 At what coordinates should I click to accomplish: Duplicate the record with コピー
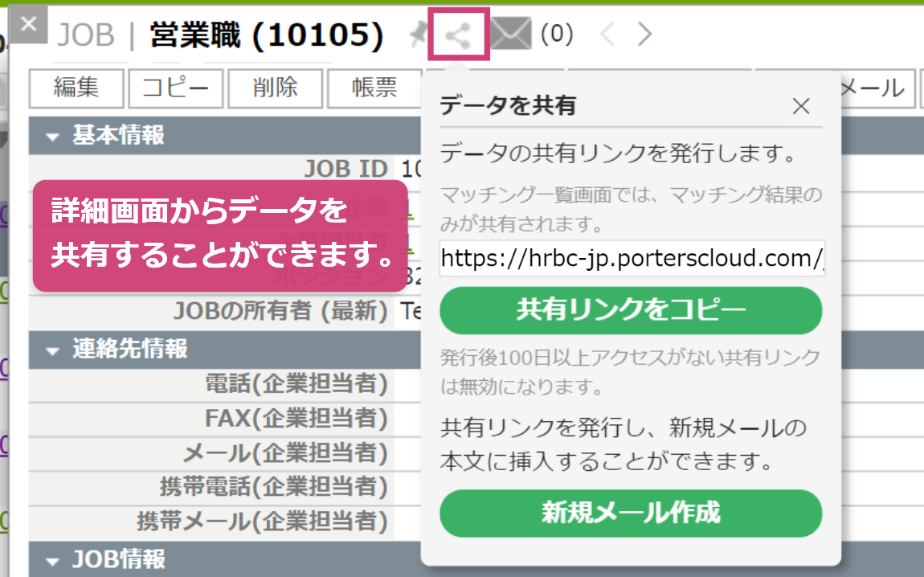(x=175, y=88)
